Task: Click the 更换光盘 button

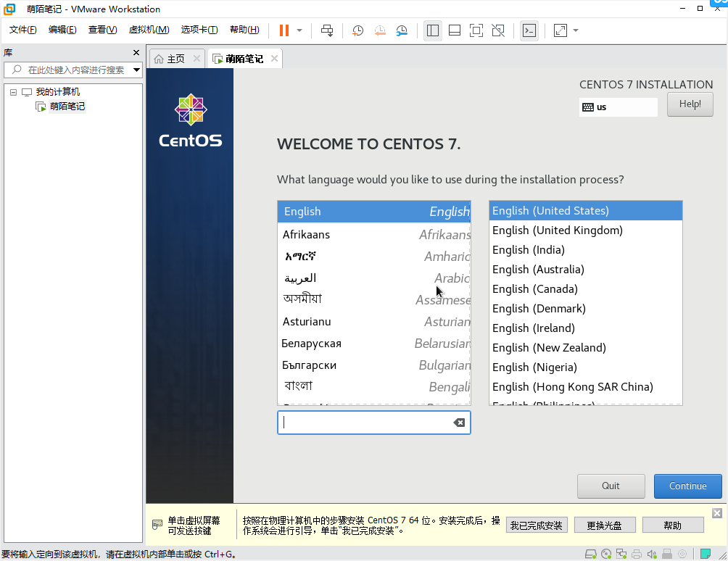Action: pos(604,525)
